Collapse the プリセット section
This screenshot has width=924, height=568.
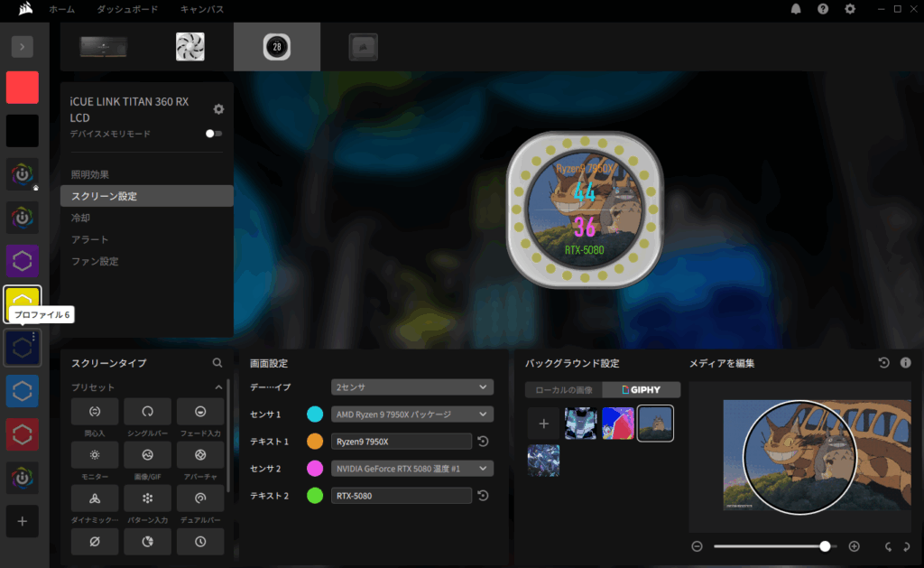218,387
